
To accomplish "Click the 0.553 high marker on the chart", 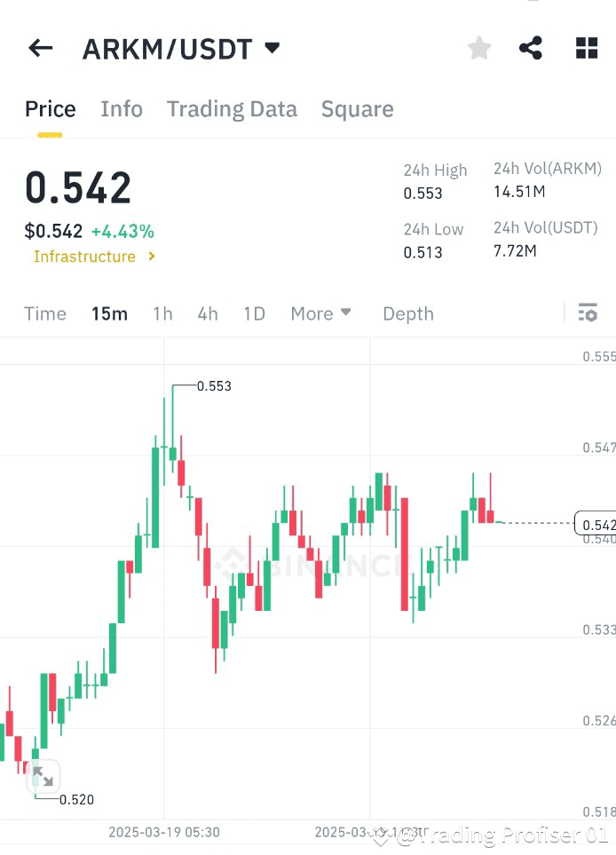I will pos(214,386).
